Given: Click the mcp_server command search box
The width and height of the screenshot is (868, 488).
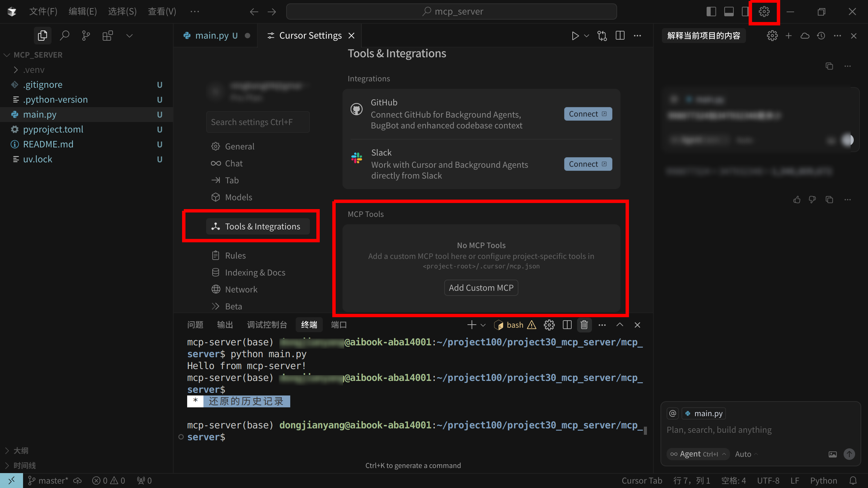Looking at the screenshot, I should point(452,12).
